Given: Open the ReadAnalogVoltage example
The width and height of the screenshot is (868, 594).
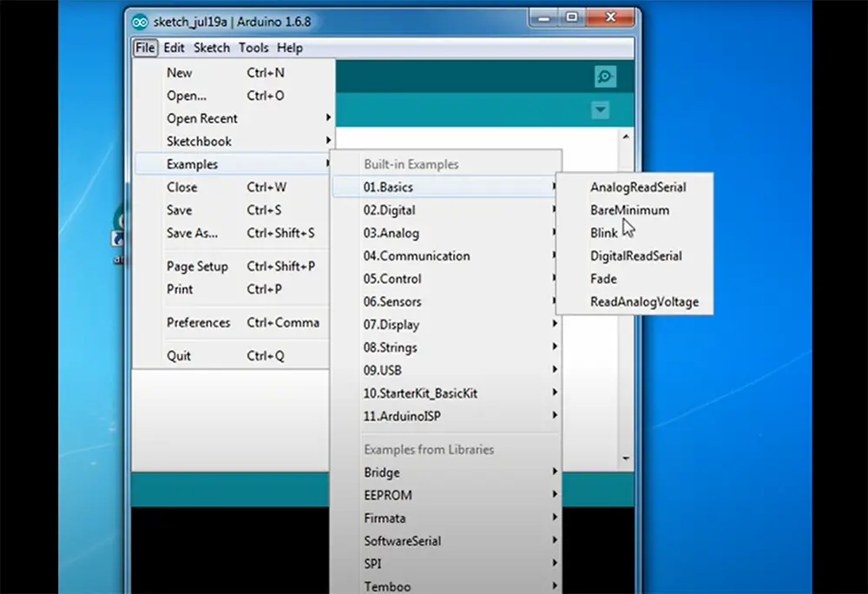Looking at the screenshot, I should 635,301.
